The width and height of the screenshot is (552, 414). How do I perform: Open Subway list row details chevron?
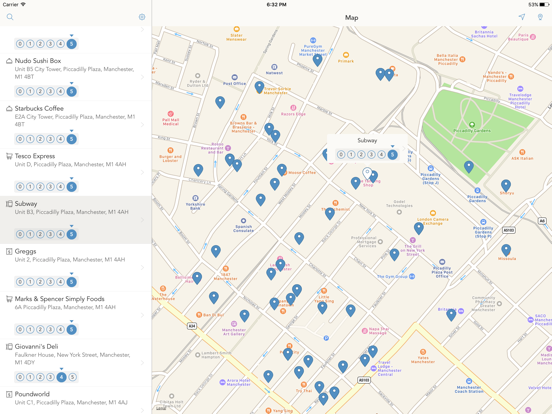pos(143,220)
